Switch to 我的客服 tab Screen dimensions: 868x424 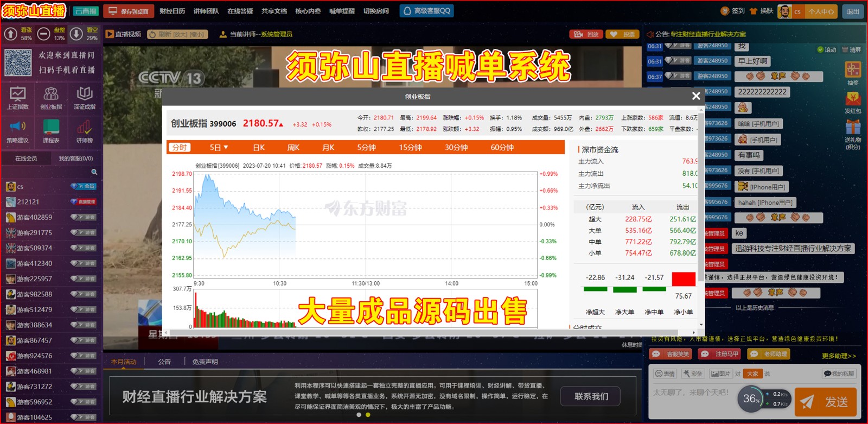pos(75,159)
